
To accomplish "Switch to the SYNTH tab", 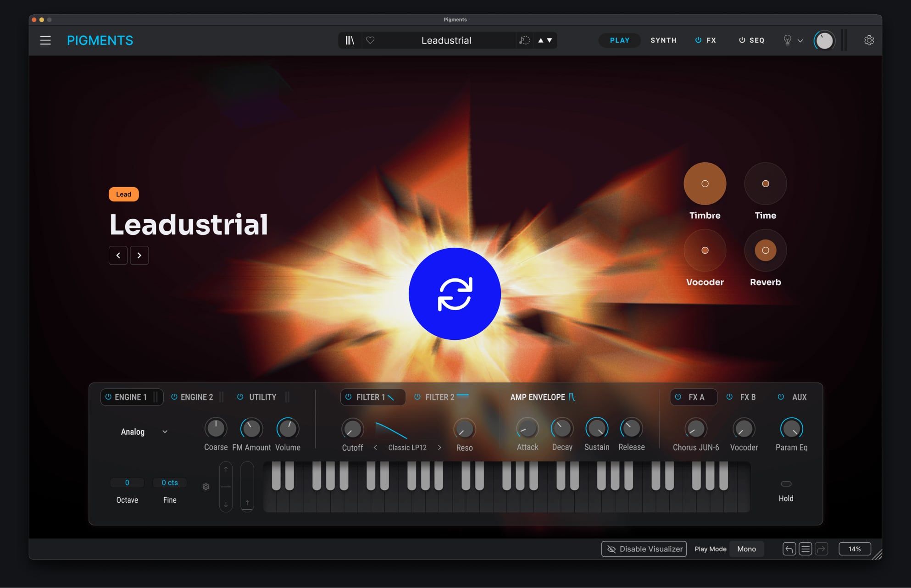I will click(663, 40).
